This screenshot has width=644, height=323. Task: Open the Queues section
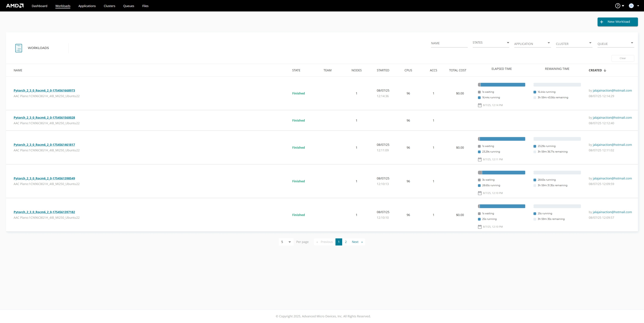[129, 6]
